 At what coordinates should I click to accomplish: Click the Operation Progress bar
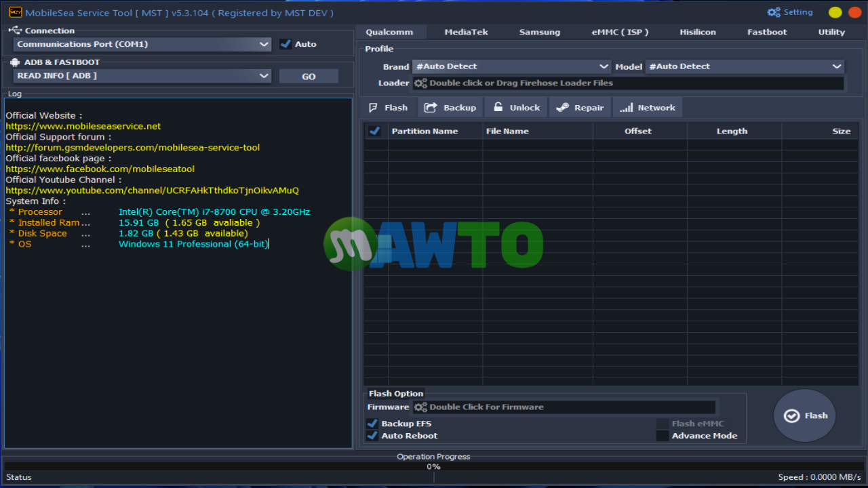click(x=434, y=466)
